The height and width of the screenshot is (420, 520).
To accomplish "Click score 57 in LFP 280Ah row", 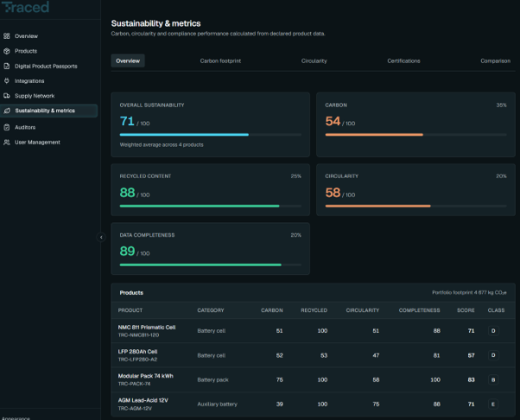I will click(x=471, y=355).
